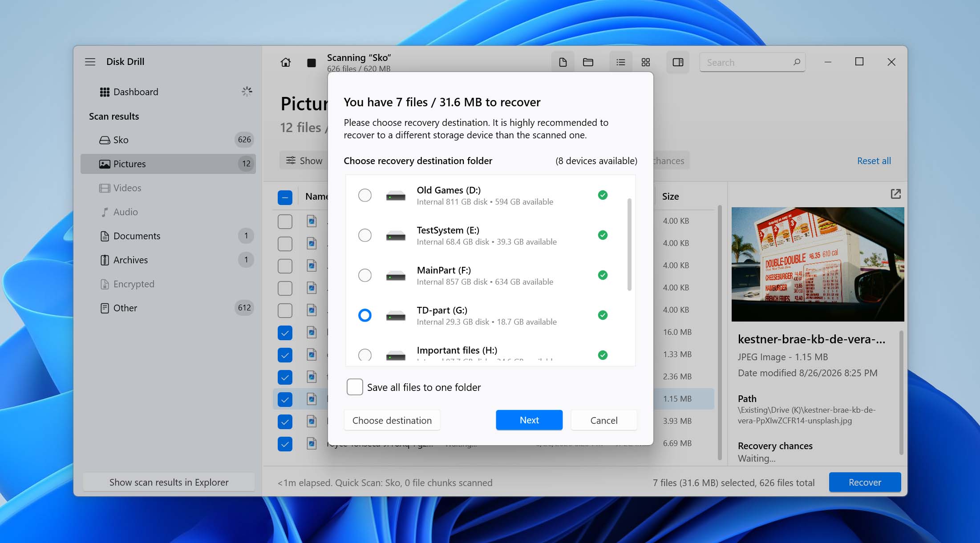The height and width of the screenshot is (543, 980).
Task: Click the green check next to Important files (H:)
Action: [603, 355]
